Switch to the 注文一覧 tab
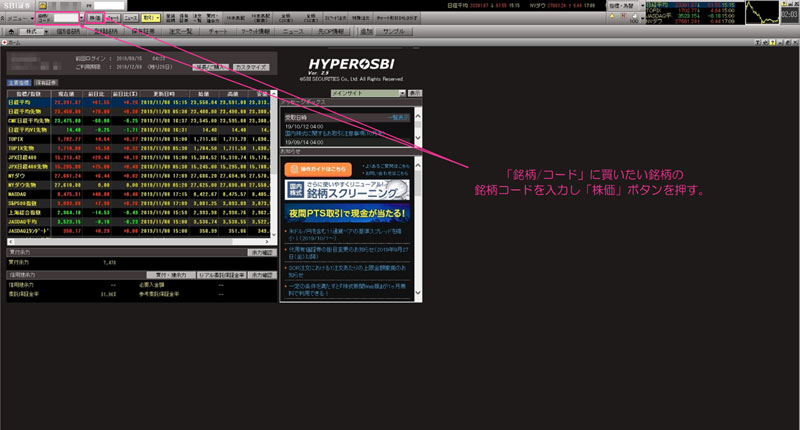Viewport: 800px width, 430px height. tap(181, 32)
